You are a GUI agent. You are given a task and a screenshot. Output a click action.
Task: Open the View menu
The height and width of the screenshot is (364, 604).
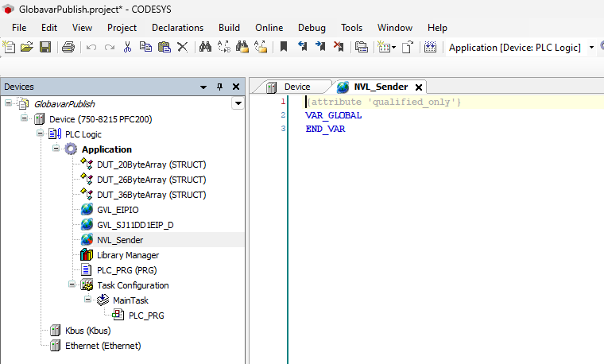coord(82,28)
